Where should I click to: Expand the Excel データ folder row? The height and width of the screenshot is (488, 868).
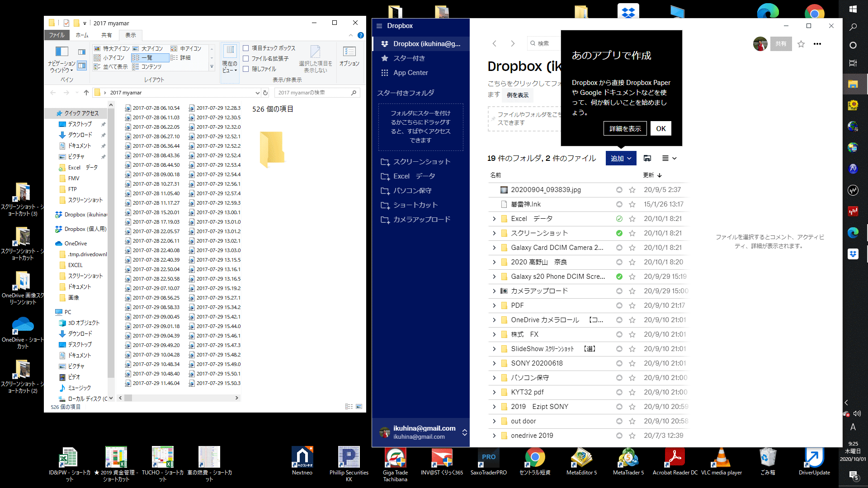tap(494, 219)
